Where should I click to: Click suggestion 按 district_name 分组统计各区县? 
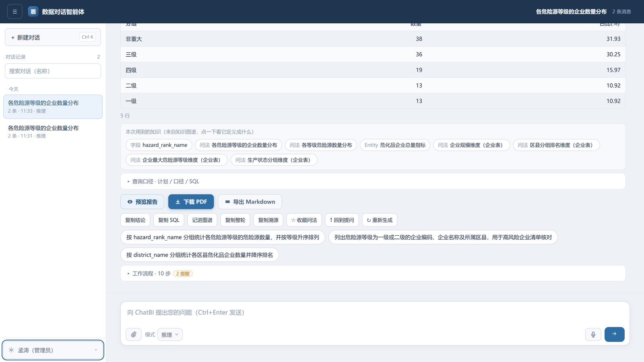[x=200, y=255]
